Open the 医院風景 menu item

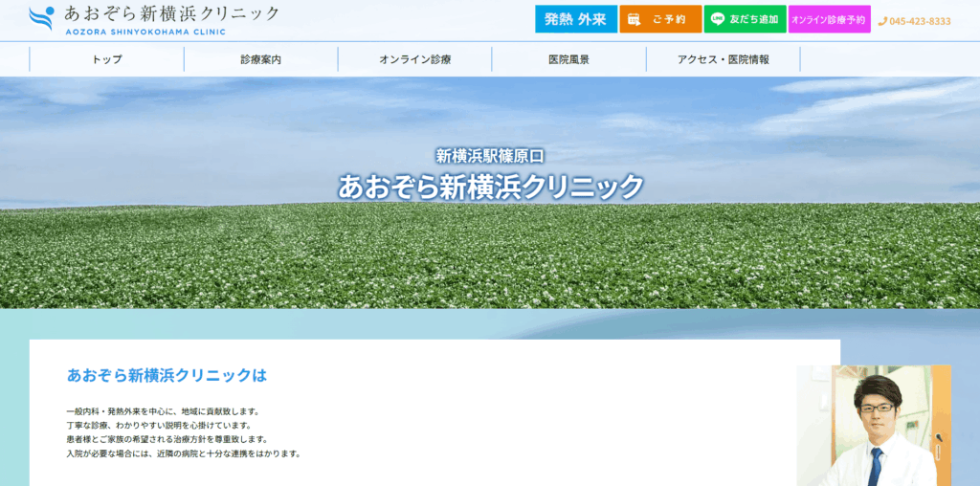568,59
